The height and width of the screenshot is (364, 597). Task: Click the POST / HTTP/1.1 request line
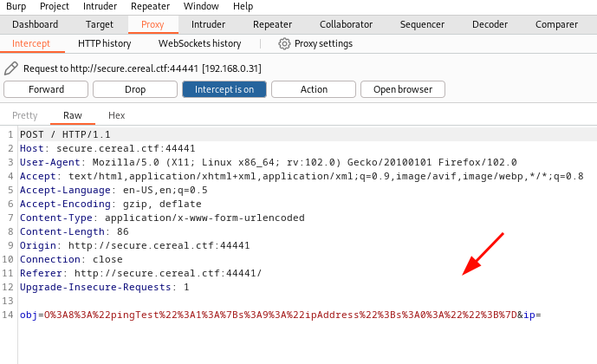[x=65, y=135]
